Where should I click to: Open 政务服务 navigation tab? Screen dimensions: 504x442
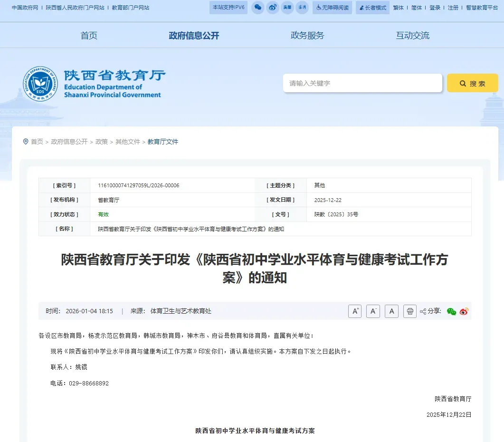(307, 35)
